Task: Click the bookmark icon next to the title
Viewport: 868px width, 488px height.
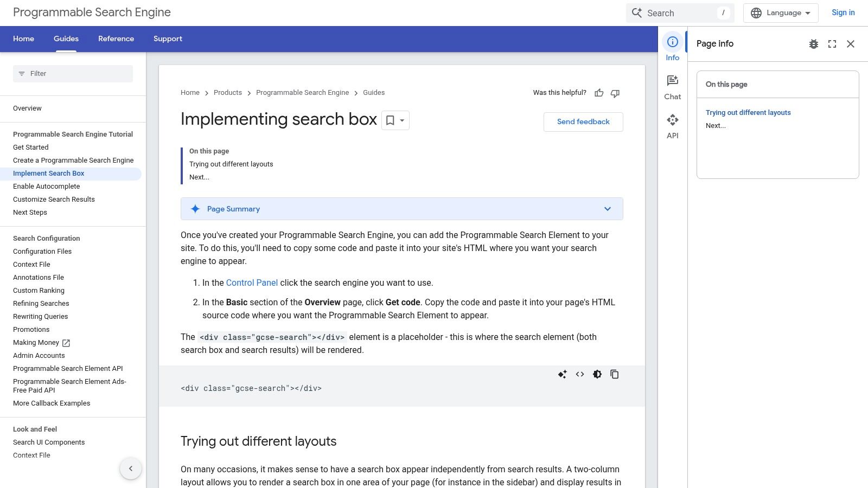Action: pos(390,120)
